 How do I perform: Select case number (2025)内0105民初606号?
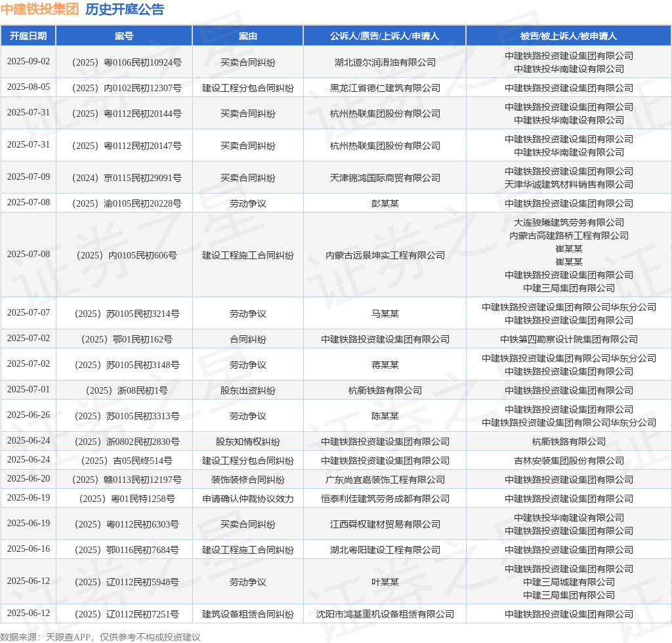click(x=127, y=255)
